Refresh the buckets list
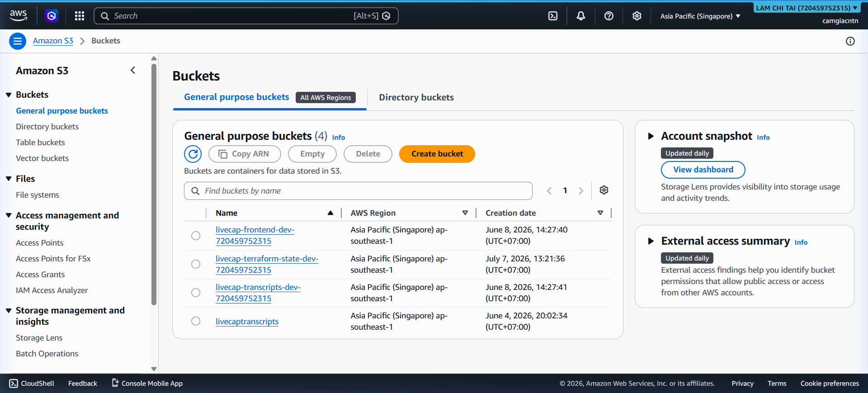868x393 pixels. tap(193, 154)
